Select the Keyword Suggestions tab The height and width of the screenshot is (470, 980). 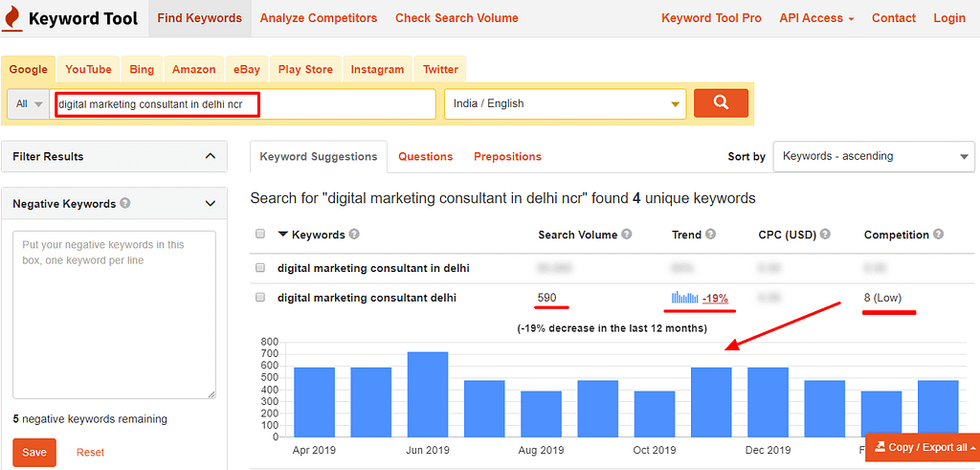coord(319,156)
